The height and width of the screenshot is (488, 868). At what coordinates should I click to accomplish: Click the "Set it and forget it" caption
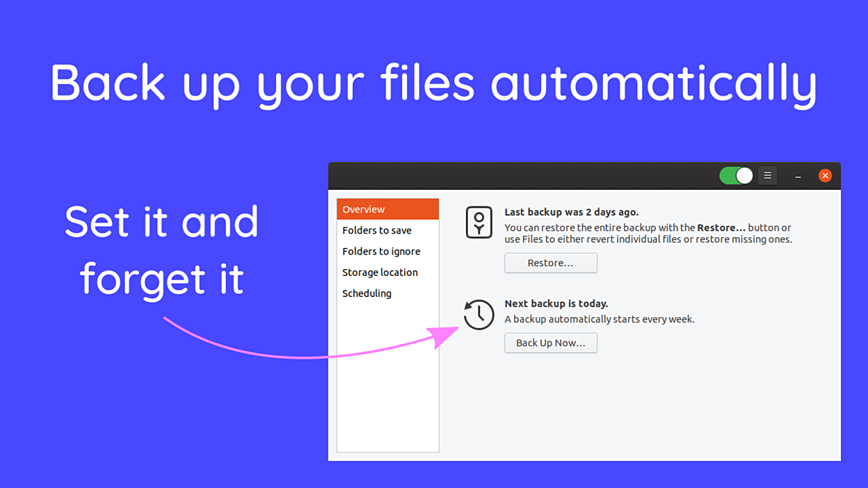(x=161, y=250)
